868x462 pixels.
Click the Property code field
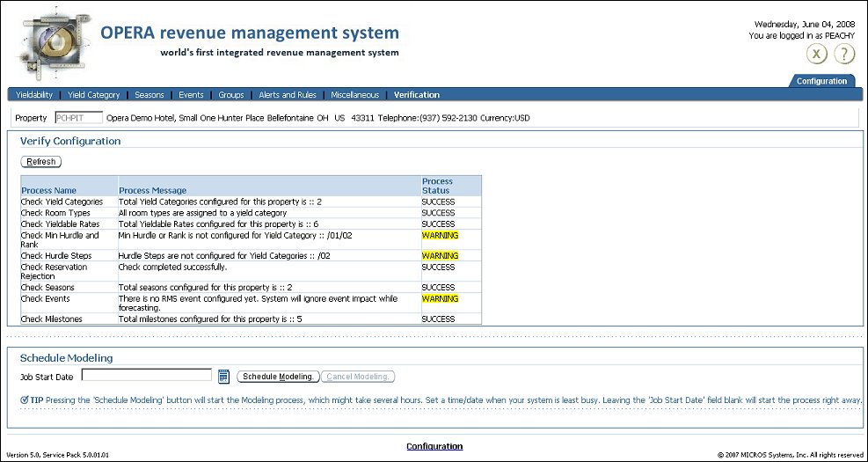tap(77, 118)
